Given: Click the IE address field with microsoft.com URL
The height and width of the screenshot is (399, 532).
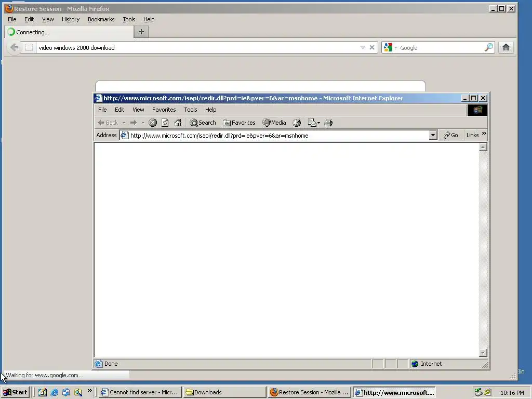Looking at the screenshot, I should pyautogui.click(x=278, y=136).
